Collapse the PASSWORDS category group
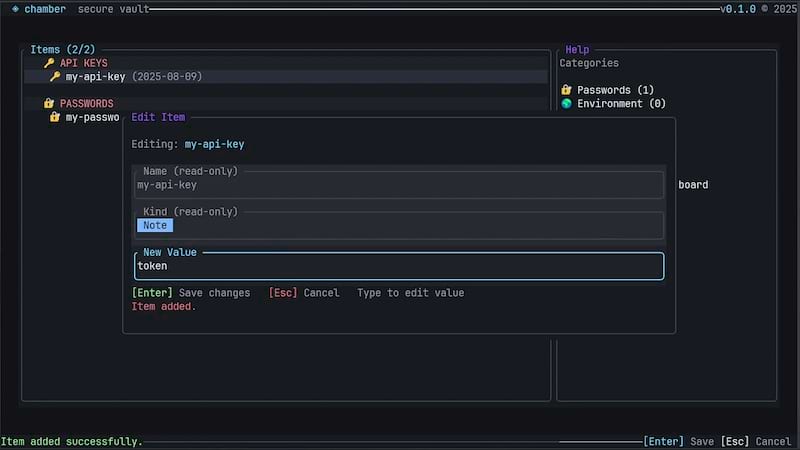 [x=86, y=103]
